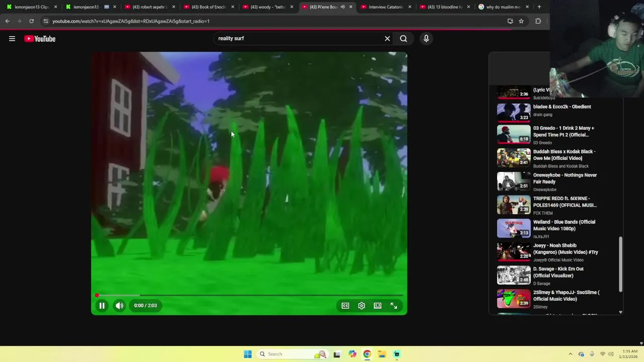Play 03 Greedo - 1 Drink 2 Many
Screen dimensions: 644x362
[x=563, y=131]
